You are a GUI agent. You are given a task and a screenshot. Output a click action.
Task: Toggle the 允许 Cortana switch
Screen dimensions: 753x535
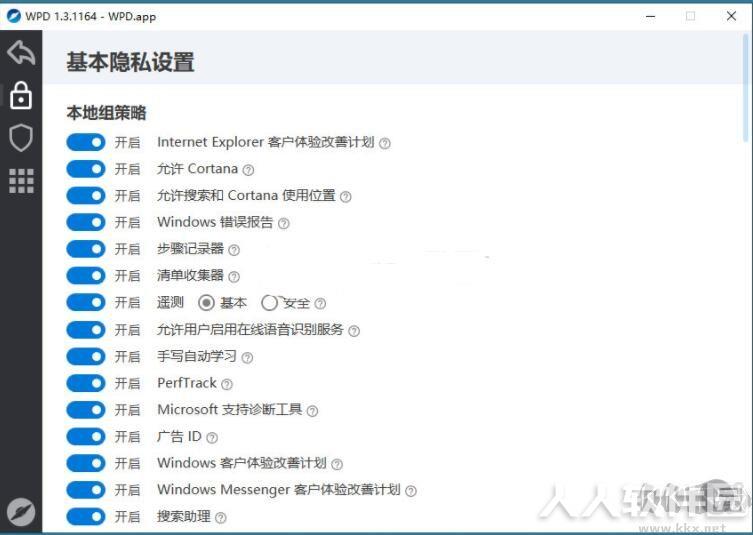85,169
